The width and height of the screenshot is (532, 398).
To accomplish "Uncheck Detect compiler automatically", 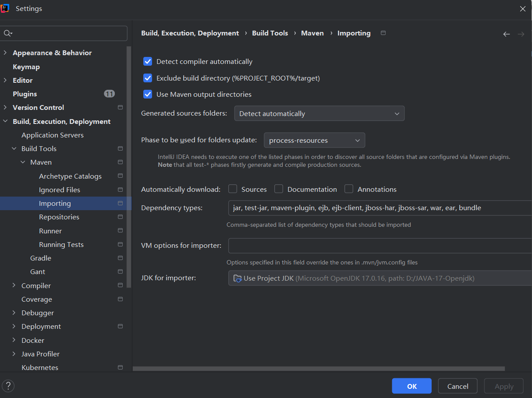I will (148, 61).
